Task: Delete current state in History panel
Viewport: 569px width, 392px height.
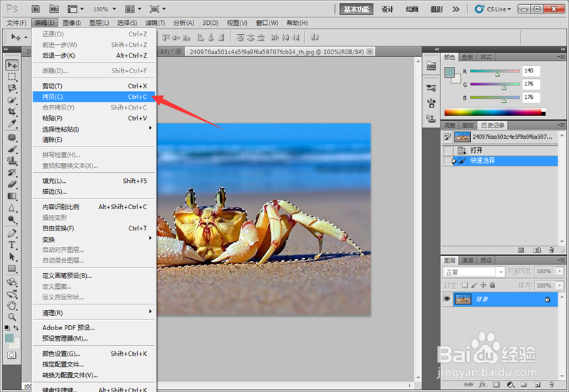Action: point(552,250)
